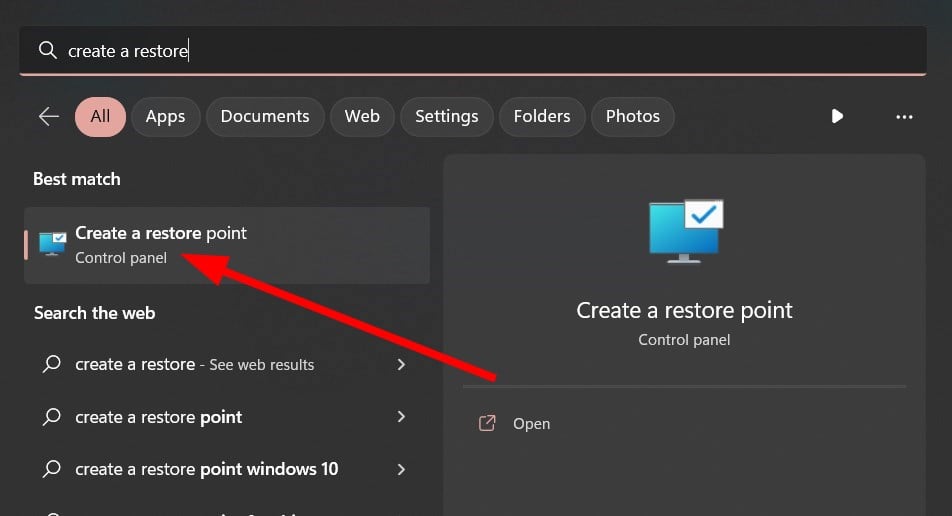This screenshot has width=952, height=516.
Task: Expand 'create a restore - See web results' chevron
Action: [401, 364]
